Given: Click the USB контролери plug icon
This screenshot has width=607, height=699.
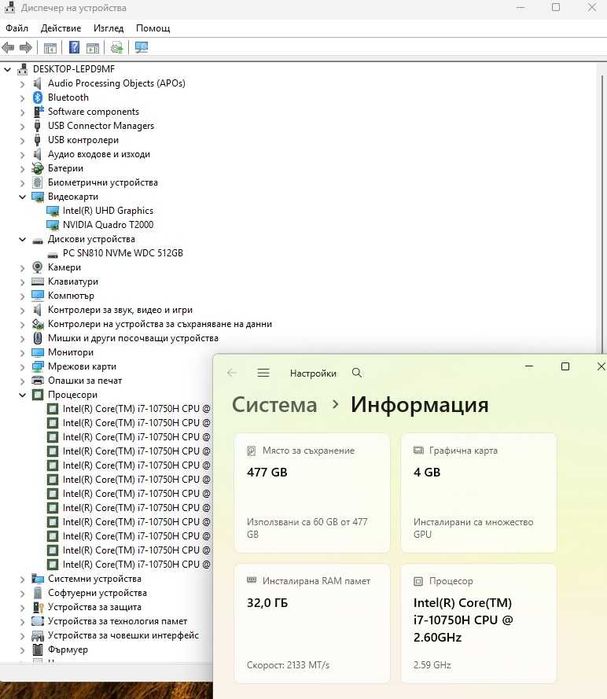Looking at the screenshot, I should point(37,140).
